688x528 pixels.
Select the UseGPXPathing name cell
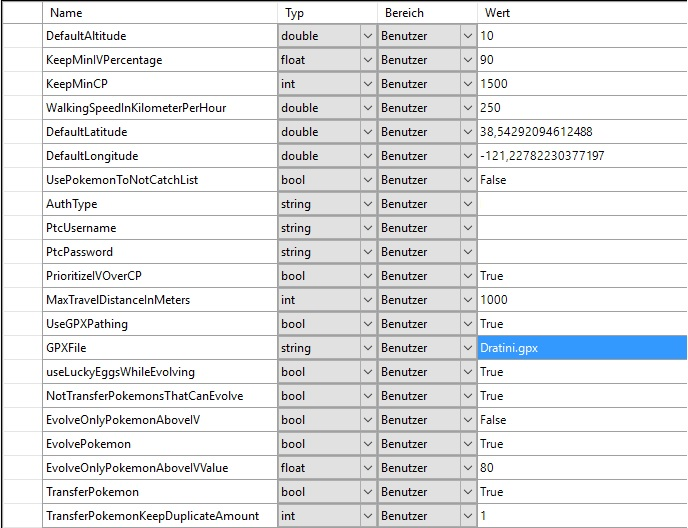[x=160, y=324]
